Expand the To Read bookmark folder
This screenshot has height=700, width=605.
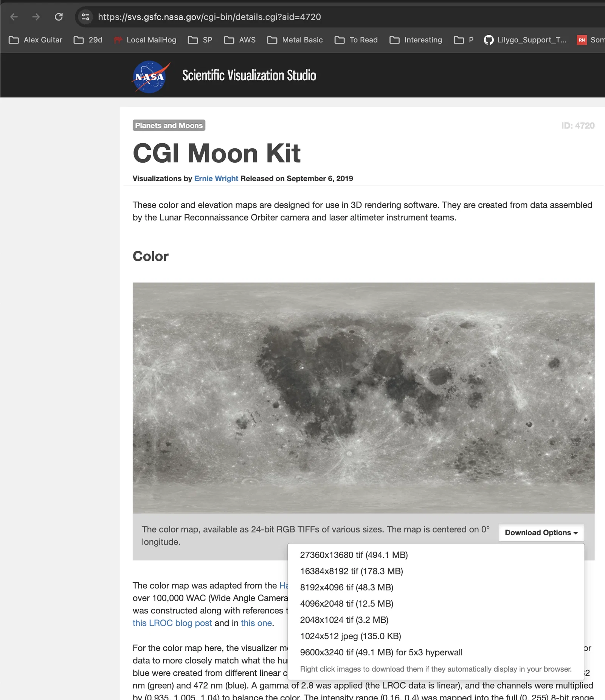click(x=356, y=40)
